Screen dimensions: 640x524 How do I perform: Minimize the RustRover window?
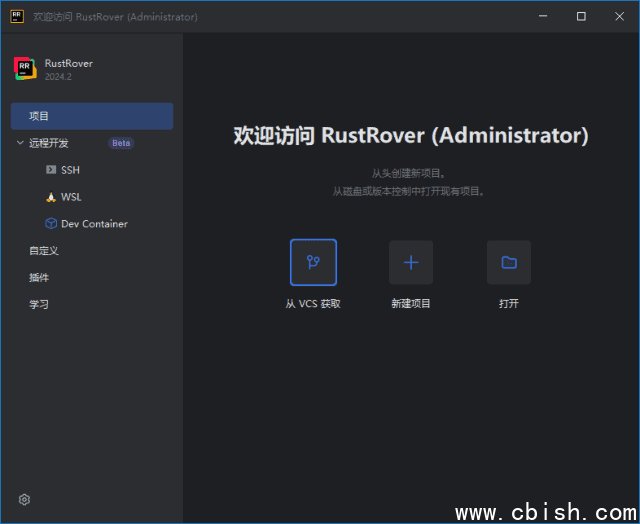pos(543,16)
